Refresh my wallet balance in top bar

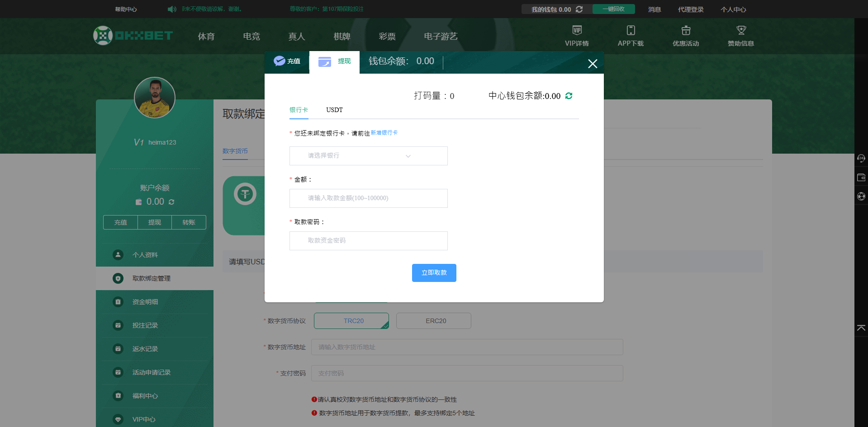click(579, 9)
